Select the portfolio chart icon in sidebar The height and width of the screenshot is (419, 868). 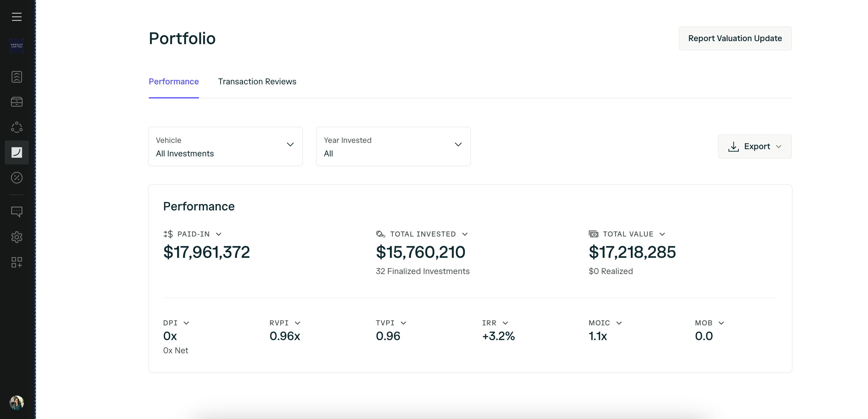coord(17,152)
